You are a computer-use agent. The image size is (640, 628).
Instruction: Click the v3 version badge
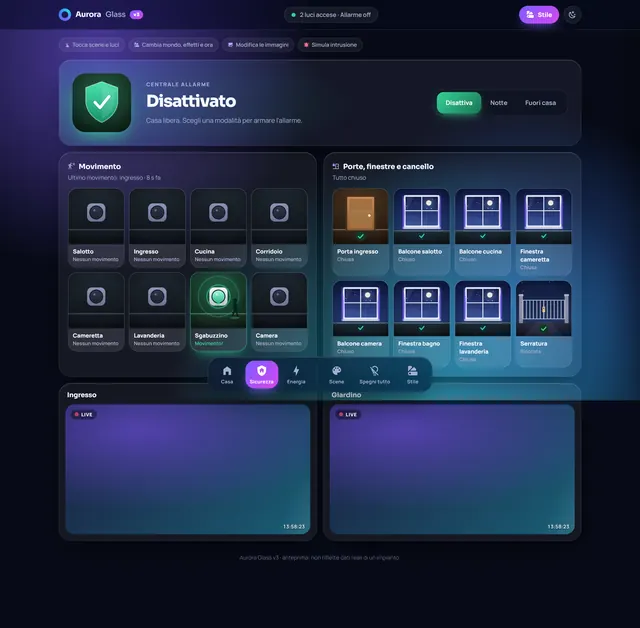[136, 15]
